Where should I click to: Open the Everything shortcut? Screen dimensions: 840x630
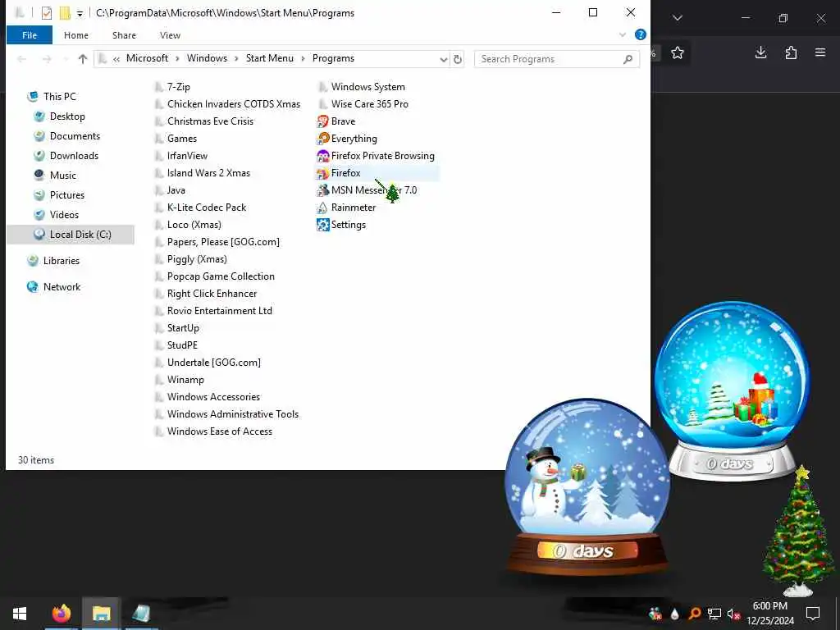tap(347, 138)
